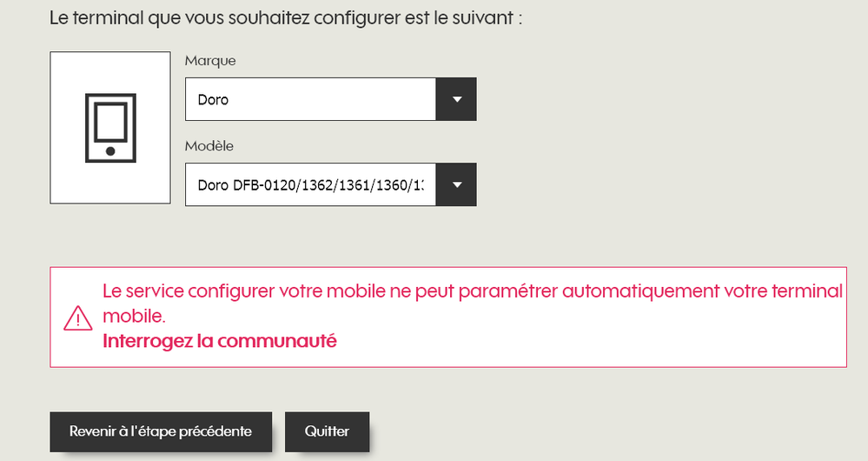Click the "Modèle" field label

tap(209, 146)
